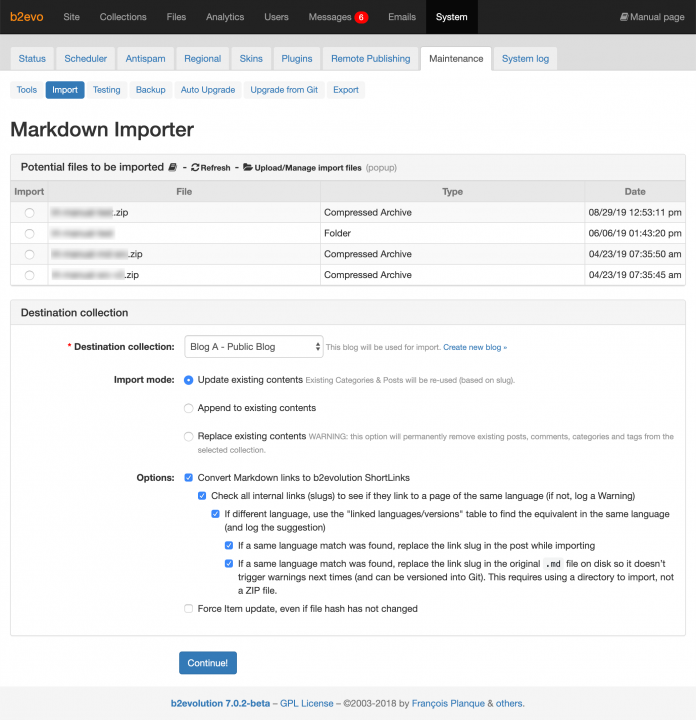This screenshot has height=720, width=696.
Task: Click the 06/06/19 01:43:20 pm date
Action: [635, 233]
